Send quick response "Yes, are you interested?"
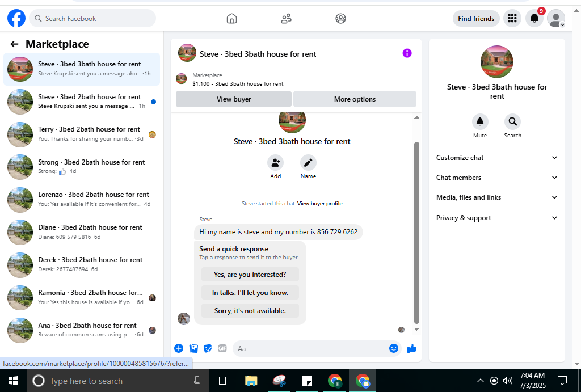 tap(250, 275)
